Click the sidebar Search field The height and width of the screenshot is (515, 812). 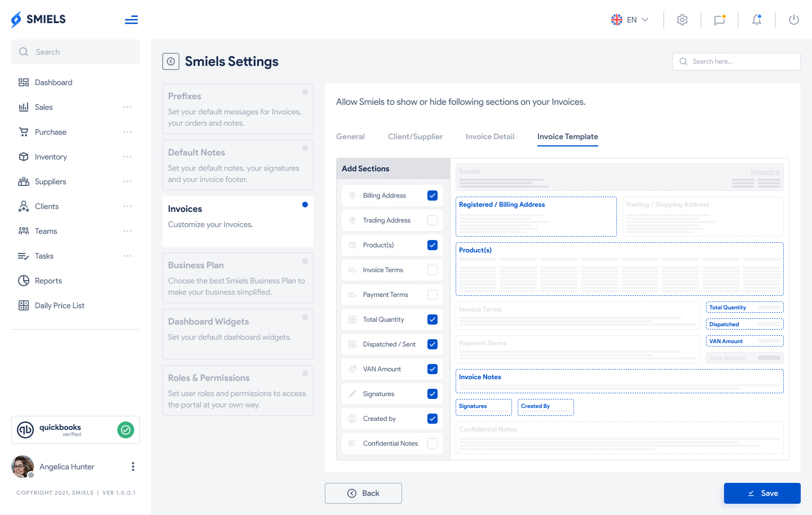point(76,52)
